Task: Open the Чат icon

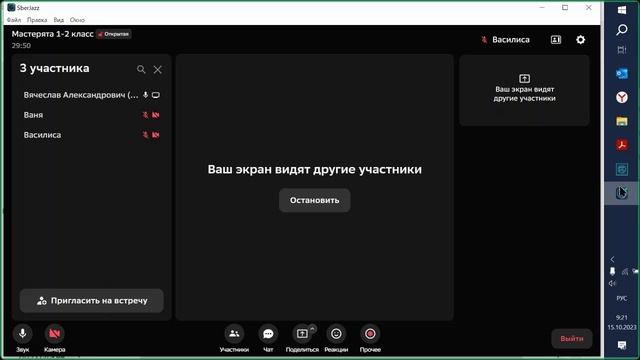Action: [268, 333]
